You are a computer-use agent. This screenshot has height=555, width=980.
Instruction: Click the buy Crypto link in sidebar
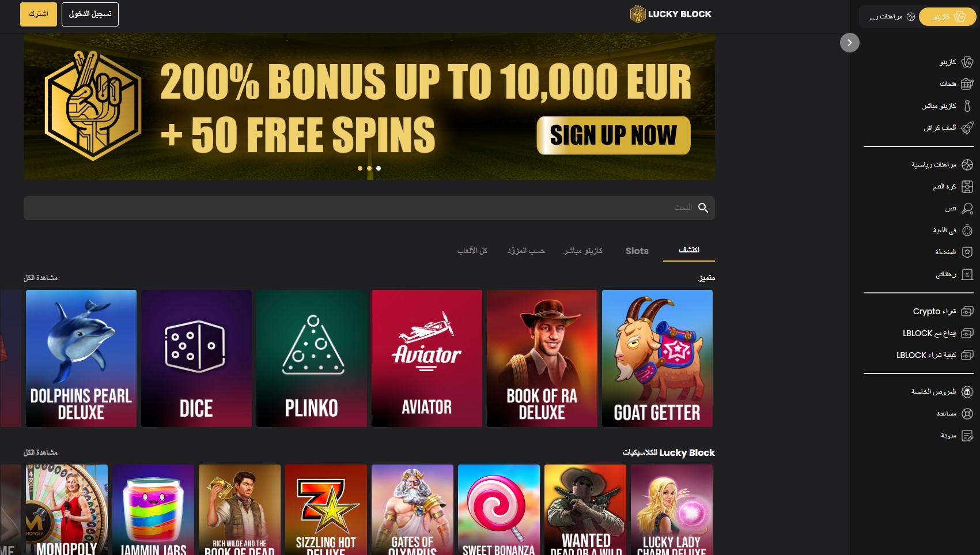(x=934, y=311)
